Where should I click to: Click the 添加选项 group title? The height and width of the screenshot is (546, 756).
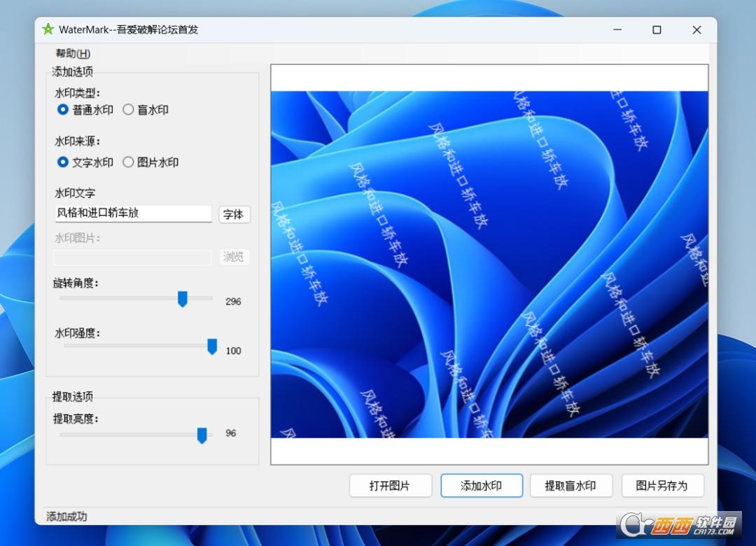[x=72, y=72]
